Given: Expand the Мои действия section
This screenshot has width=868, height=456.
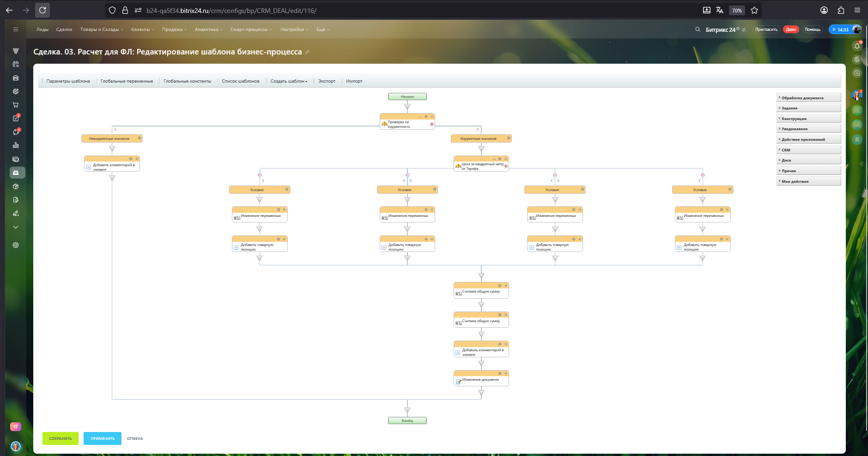Looking at the screenshot, I should [x=808, y=181].
